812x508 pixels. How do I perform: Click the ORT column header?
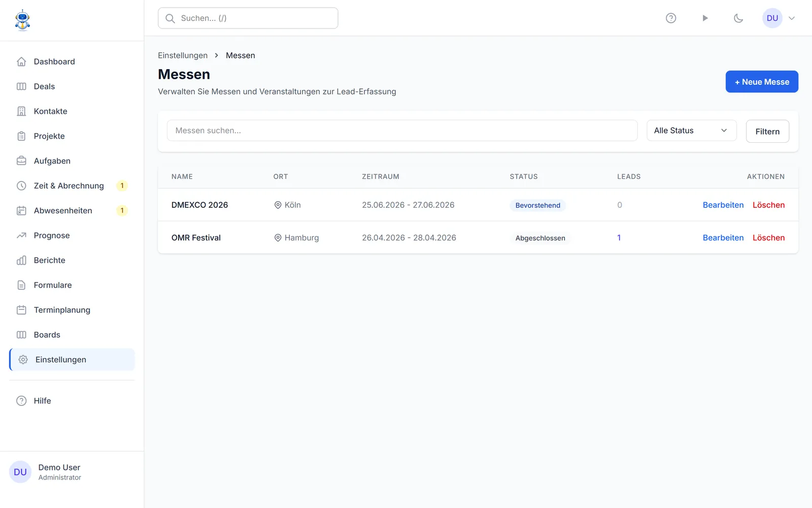[281, 177]
